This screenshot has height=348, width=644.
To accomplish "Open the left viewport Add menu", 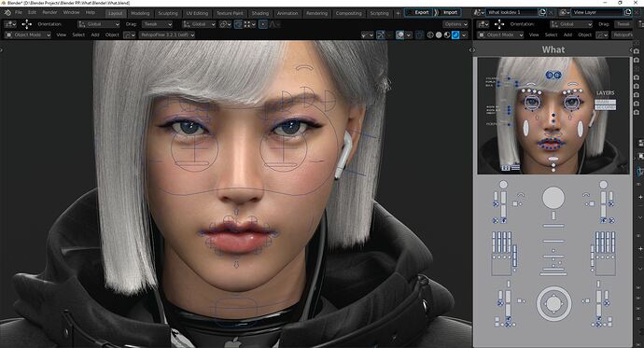I will click(95, 35).
